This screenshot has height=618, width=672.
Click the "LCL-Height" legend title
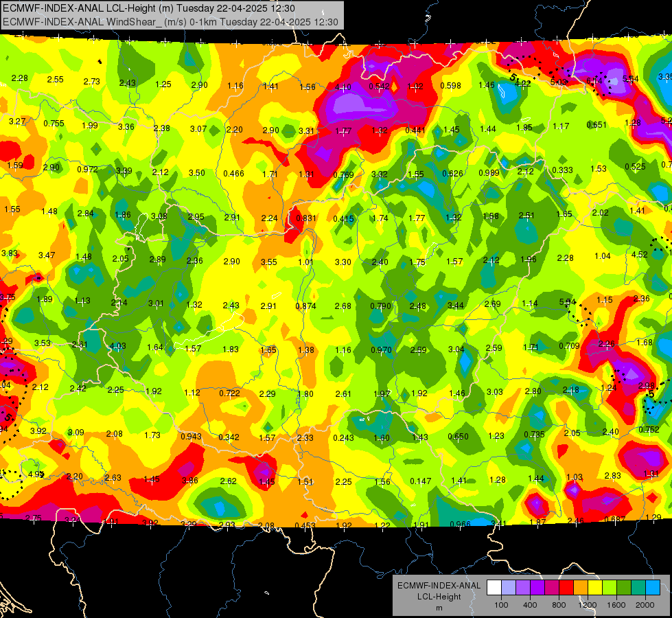tap(439, 597)
